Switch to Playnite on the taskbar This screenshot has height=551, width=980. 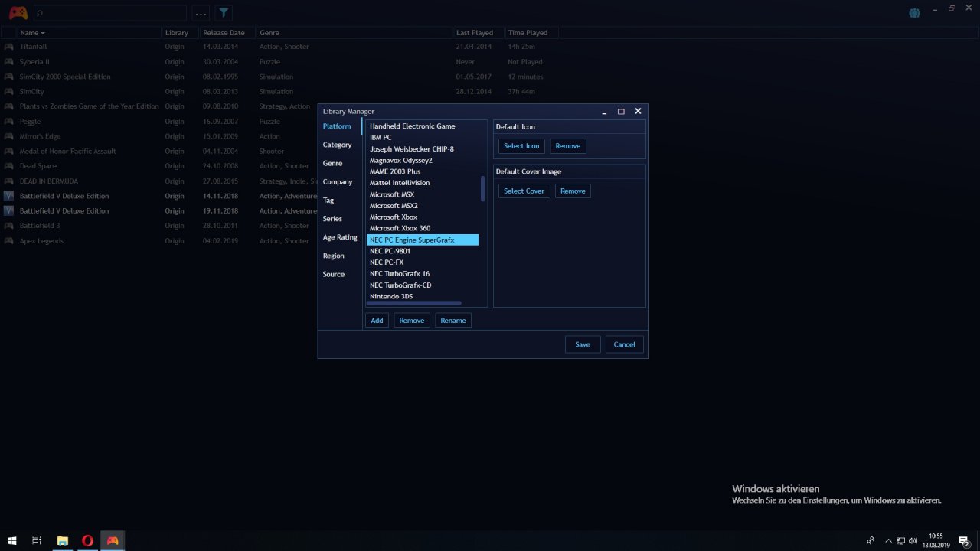pyautogui.click(x=113, y=540)
